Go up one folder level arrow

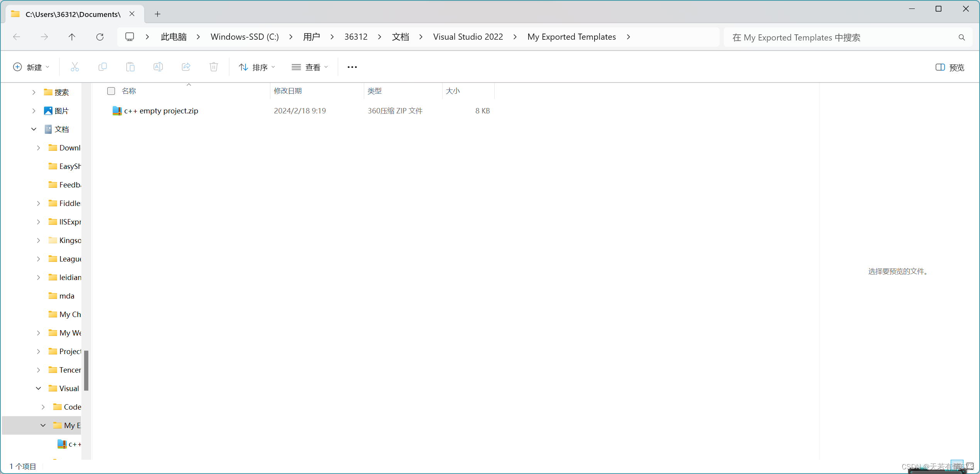72,37
